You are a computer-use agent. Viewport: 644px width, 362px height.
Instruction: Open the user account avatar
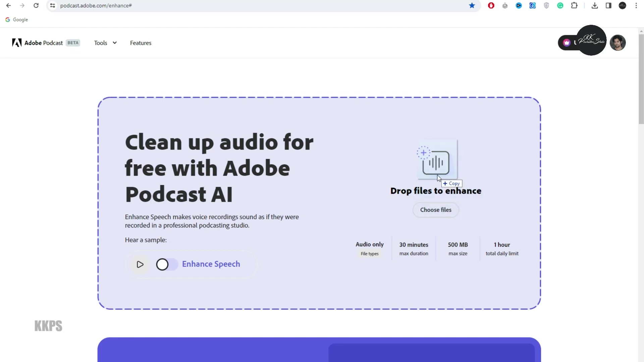click(x=618, y=43)
